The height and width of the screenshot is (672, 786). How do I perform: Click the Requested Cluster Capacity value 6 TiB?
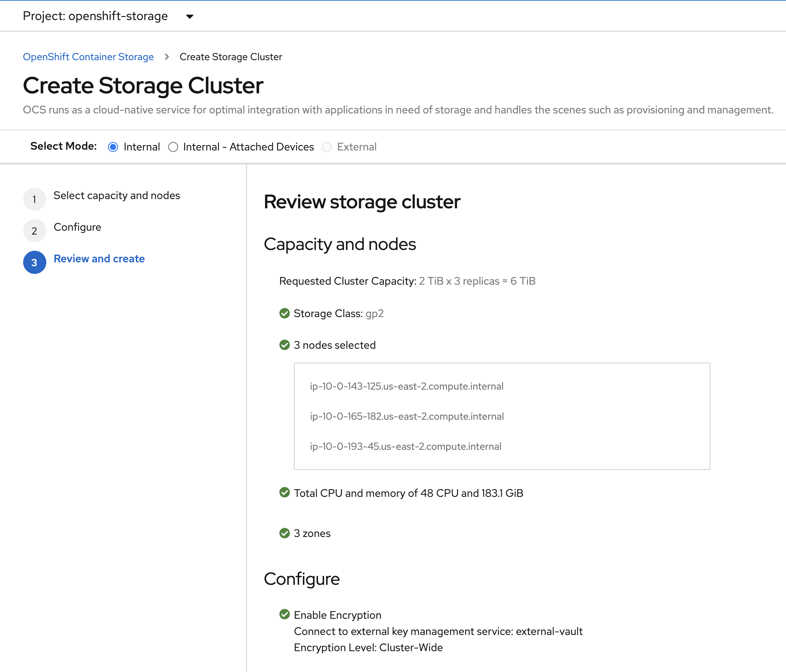(x=523, y=281)
